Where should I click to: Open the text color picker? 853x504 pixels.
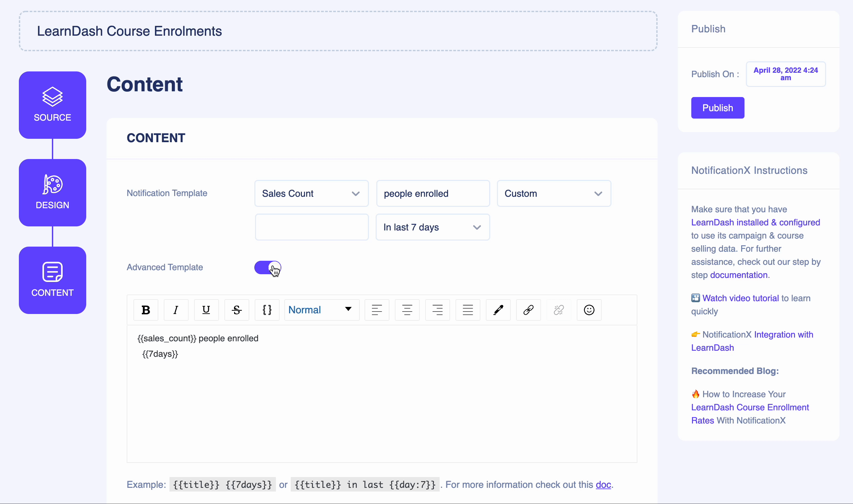[498, 310]
